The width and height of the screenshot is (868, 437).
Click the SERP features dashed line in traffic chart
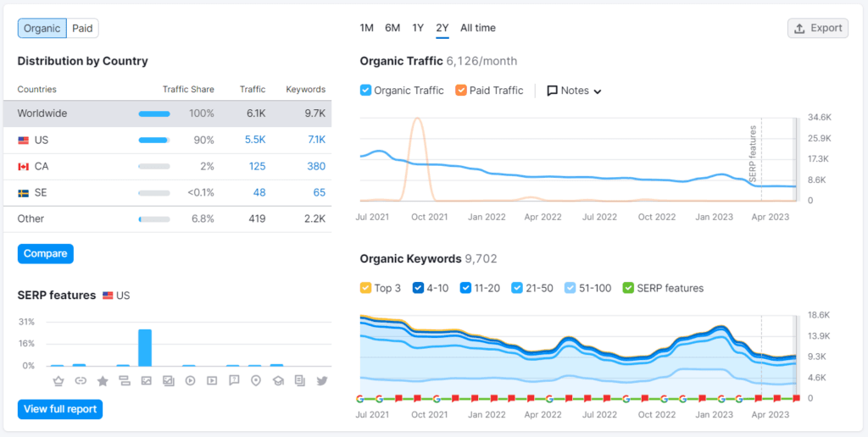pyautogui.click(x=761, y=159)
